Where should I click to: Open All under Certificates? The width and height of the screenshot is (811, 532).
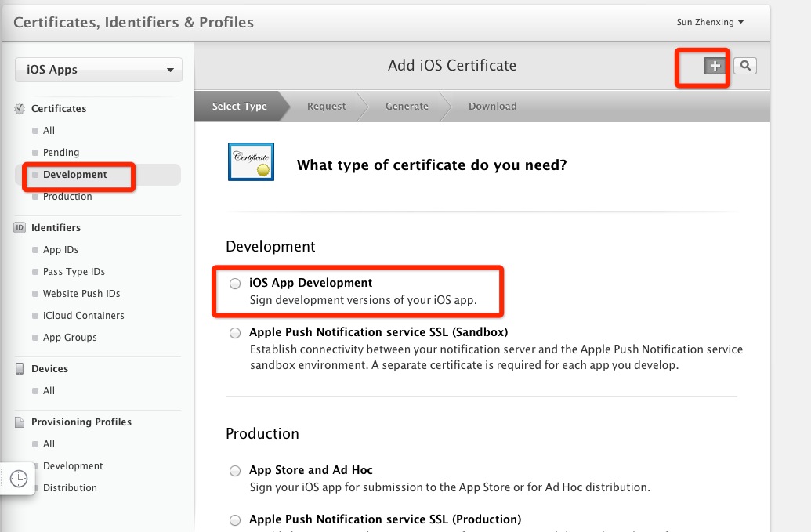tap(49, 131)
